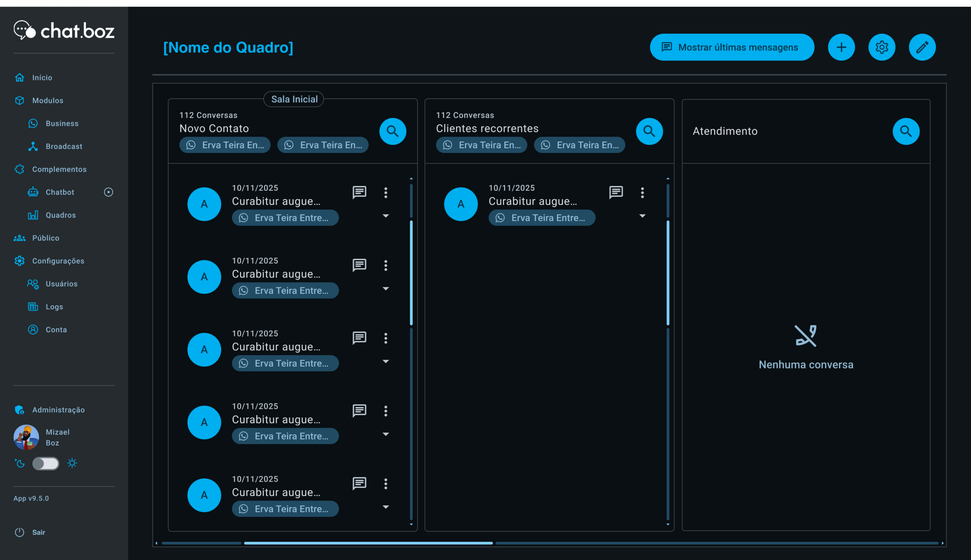Click Administração link in sidebar
Screen dimensions: 971x560
pyautogui.click(x=58, y=409)
